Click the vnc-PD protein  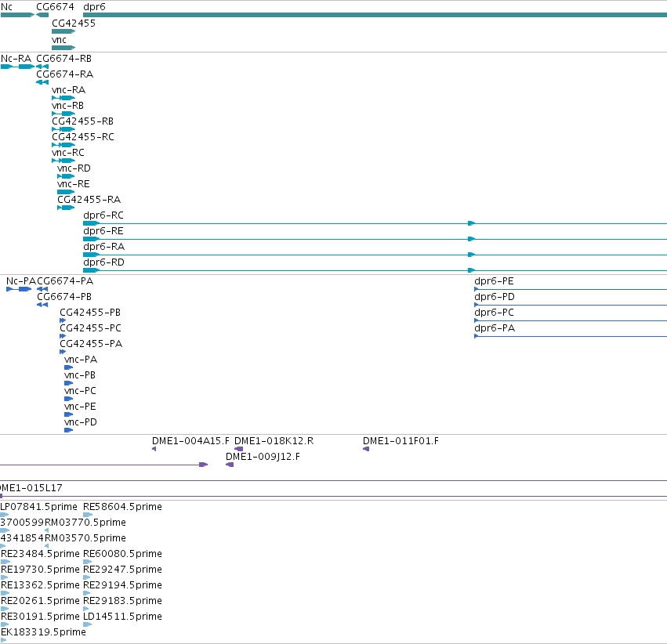(x=68, y=430)
